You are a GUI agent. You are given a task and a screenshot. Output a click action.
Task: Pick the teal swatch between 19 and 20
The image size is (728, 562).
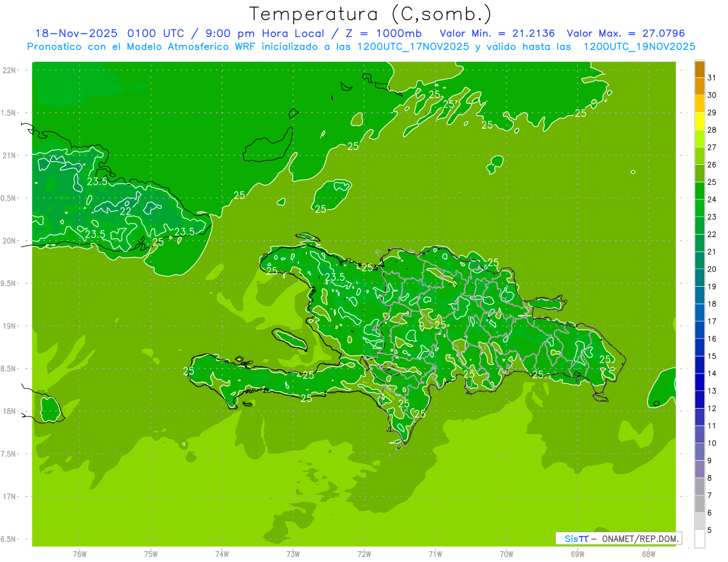(x=699, y=278)
